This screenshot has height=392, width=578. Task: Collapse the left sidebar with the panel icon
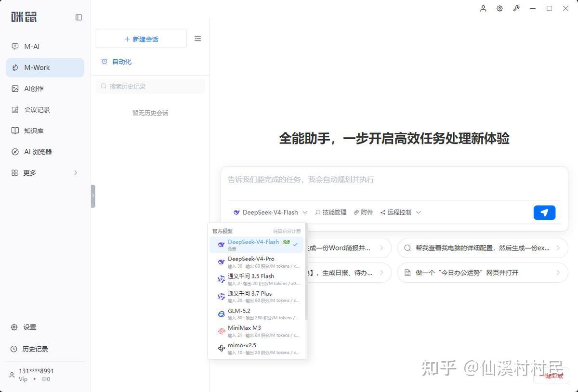(79, 17)
